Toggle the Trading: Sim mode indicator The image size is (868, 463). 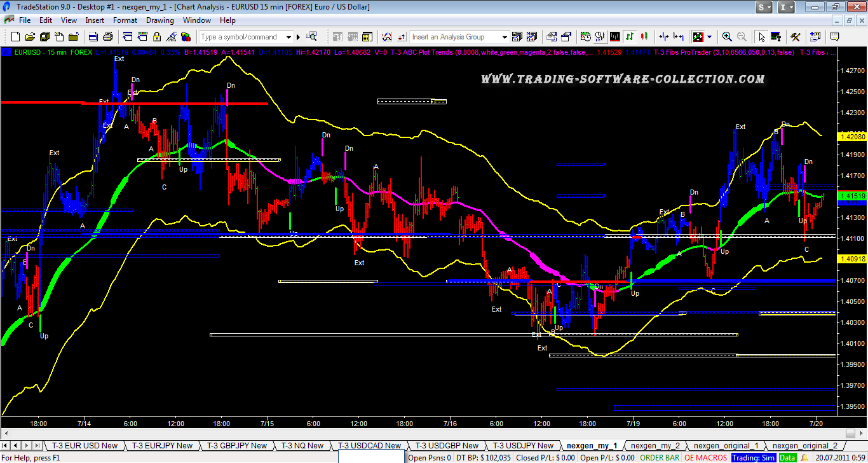(x=753, y=457)
